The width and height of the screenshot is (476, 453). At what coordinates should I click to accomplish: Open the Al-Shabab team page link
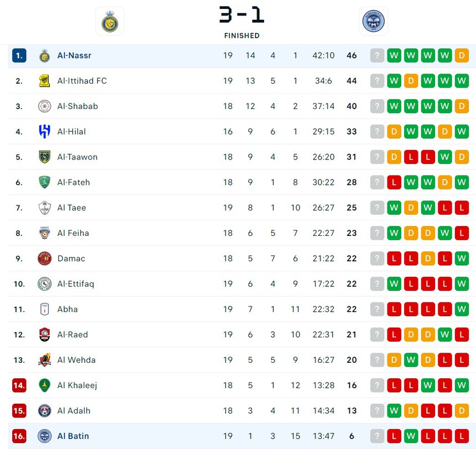pyautogui.click(x=77, y=106)
